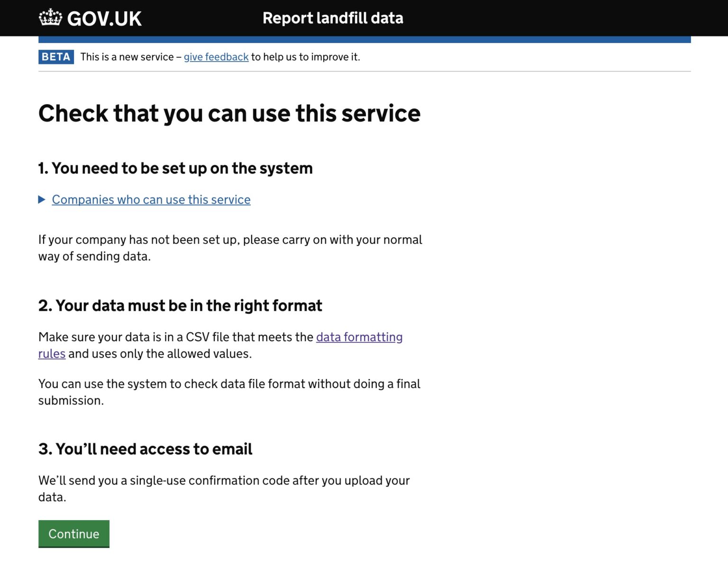Click the royal crown icon in the header
Viewport: 728px width, 576px height.
point(50,18)
